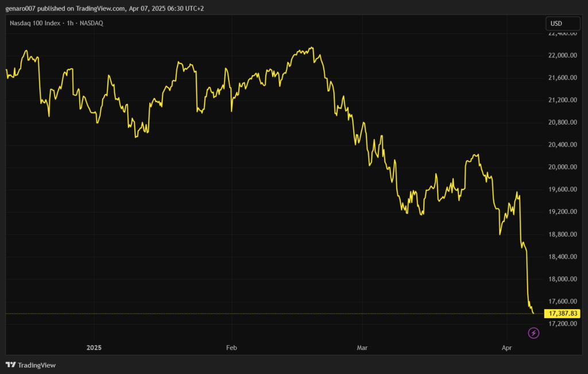Click the 20,000.00 price axis label
Screen dimensions: 588x374
pyautogui.click(x=563, y=167)
